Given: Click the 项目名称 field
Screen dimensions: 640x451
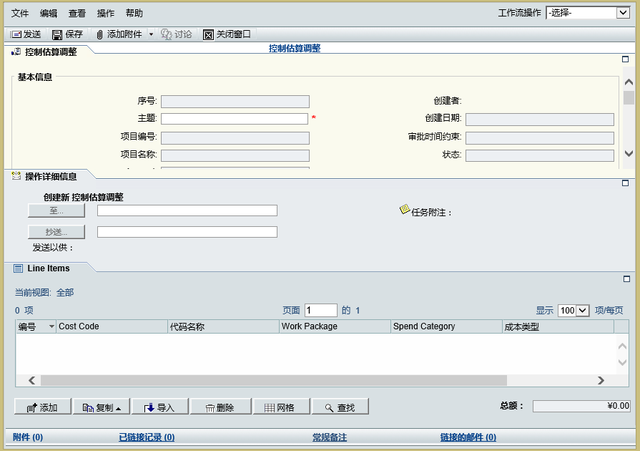Looking at the screenshot, I should 235,156.
